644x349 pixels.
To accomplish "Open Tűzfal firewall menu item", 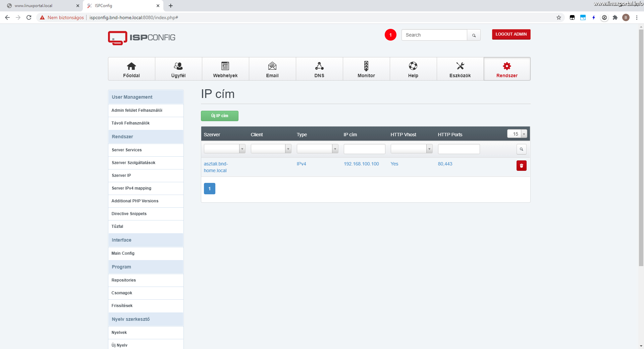I will [x=146, y=227].
